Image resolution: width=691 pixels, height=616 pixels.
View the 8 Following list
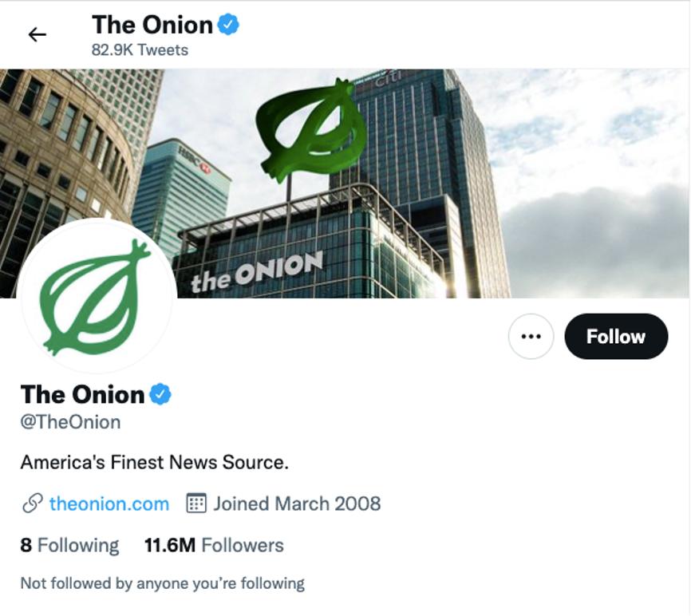[69, 546]
